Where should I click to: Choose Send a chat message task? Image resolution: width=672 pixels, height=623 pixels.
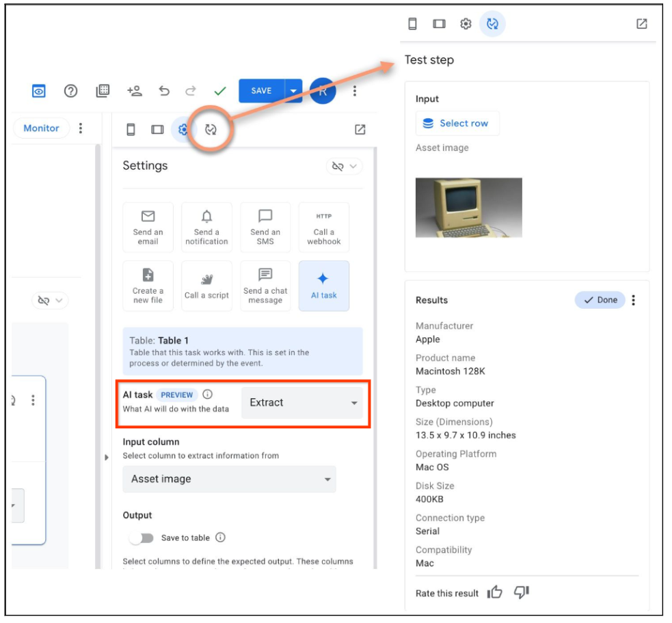click(x=265, y=286)
